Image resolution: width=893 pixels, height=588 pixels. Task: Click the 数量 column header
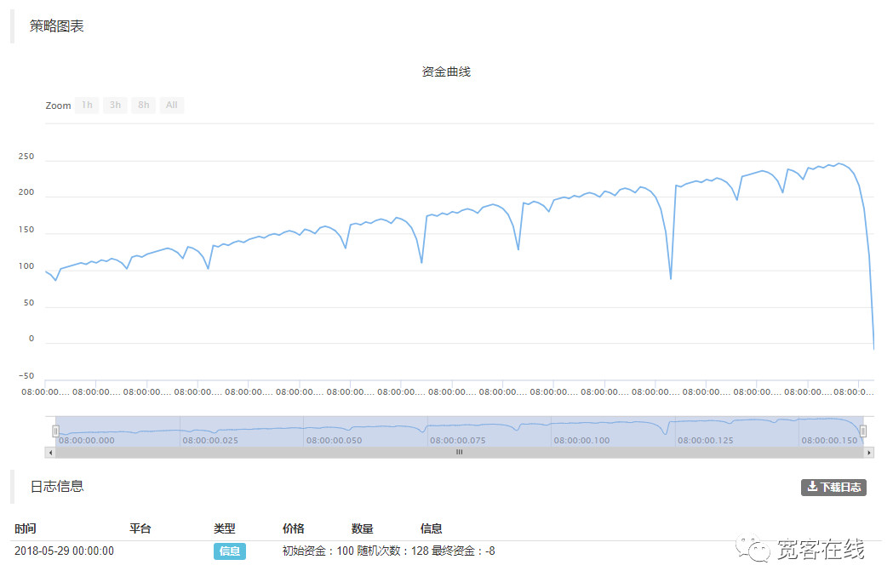(x=363, y=528)
